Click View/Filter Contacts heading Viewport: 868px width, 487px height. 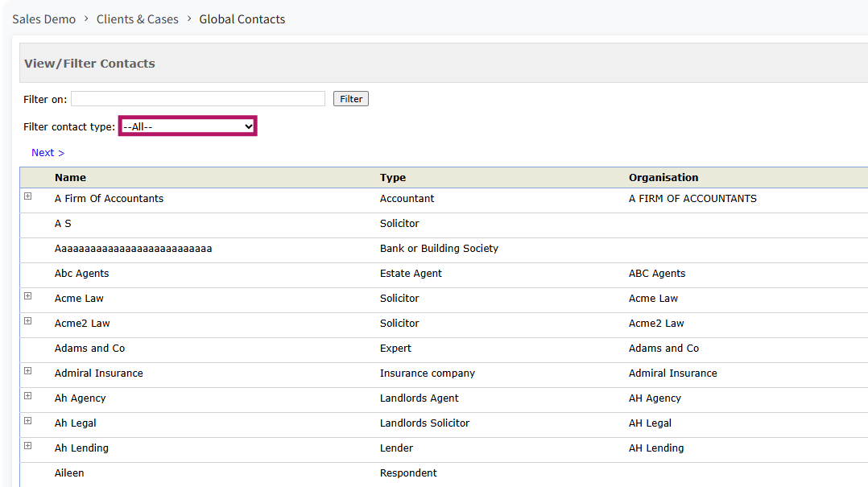(x=89, y=63)
